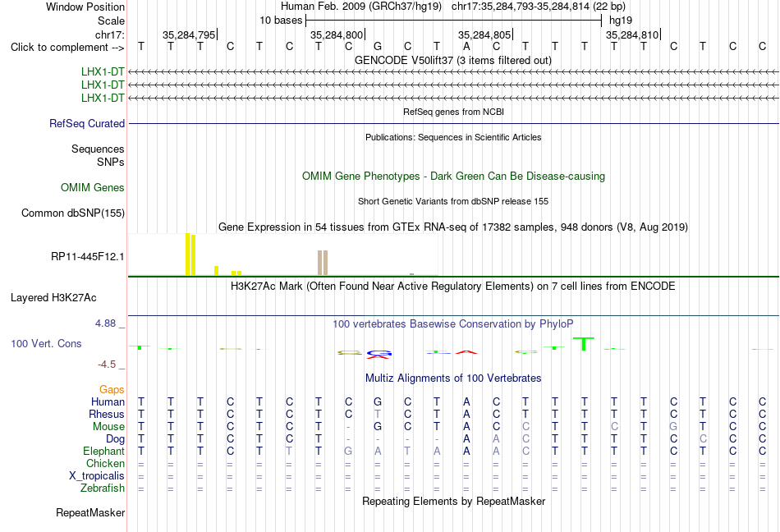Click the Sequences publications track label

(98, 149)
